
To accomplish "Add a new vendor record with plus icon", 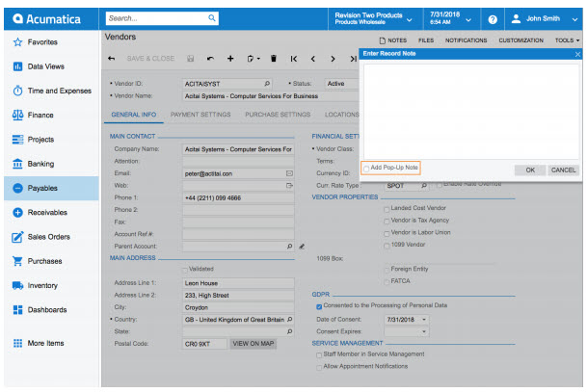I will (230, 59).
